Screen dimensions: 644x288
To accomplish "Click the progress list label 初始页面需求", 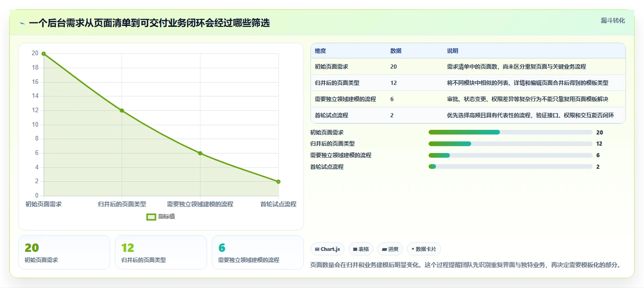I will click(327, 133).
